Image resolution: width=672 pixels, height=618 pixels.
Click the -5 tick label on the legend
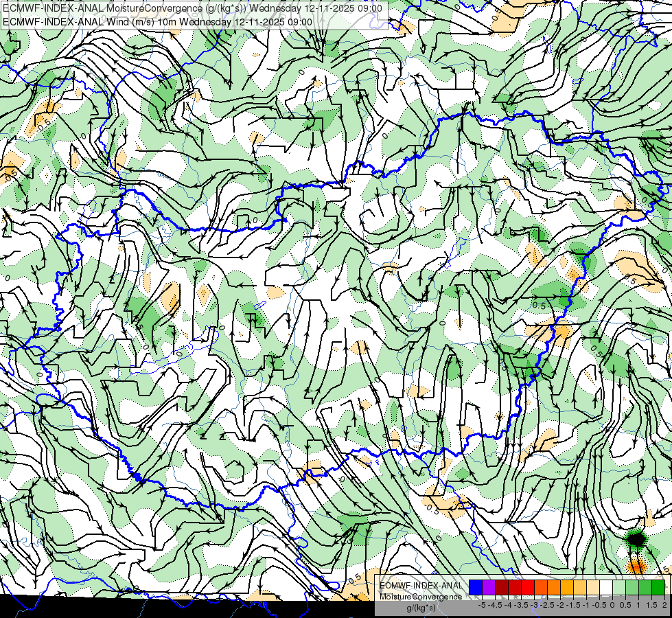click(482, 605)
